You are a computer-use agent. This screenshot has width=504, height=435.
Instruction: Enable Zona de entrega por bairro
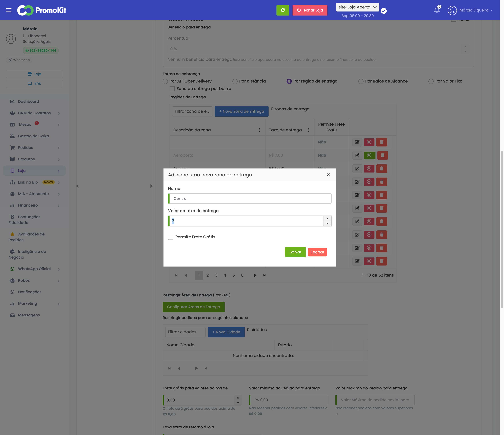(x=172, y=89)
